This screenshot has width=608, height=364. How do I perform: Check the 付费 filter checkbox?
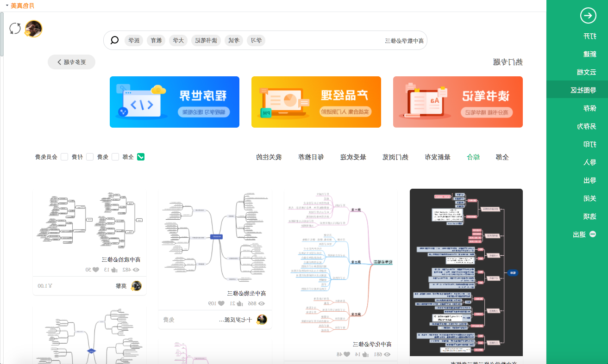coord(90,157)
